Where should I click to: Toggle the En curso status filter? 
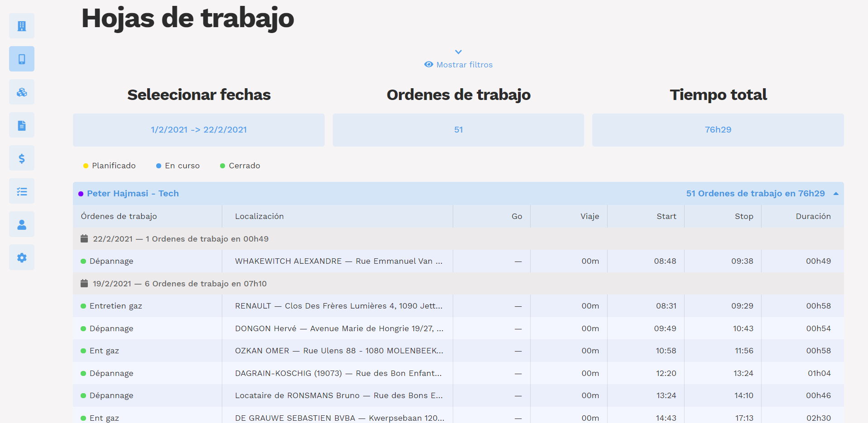click(178, 166)
